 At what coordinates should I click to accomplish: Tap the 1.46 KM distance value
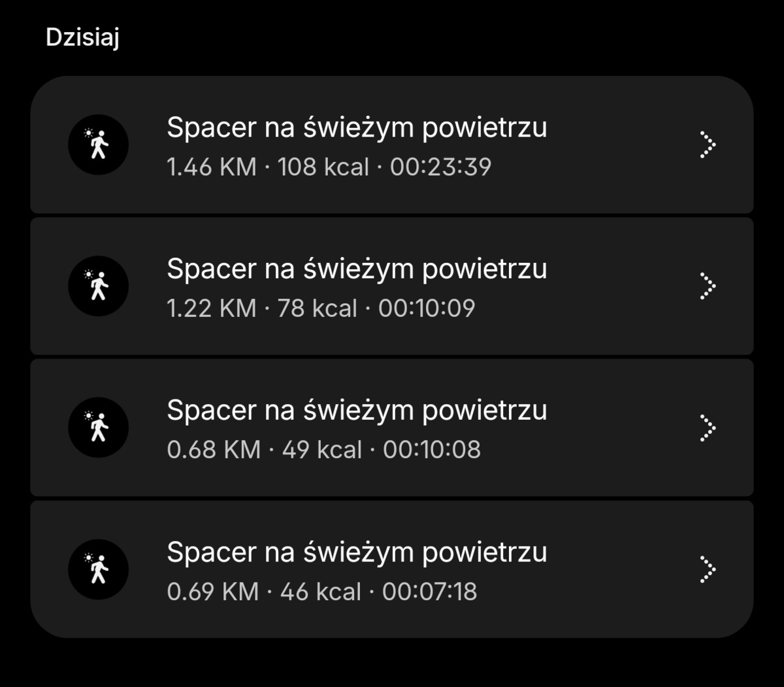(x=212, y=167)
